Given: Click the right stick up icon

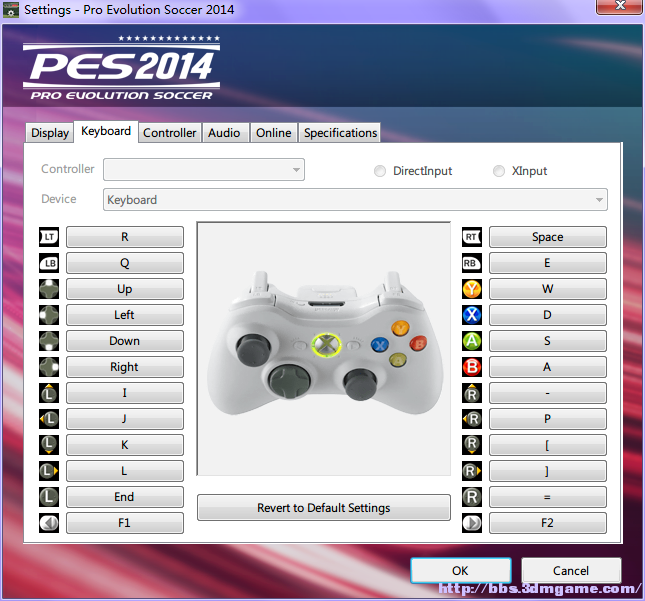Looking at the screenshot, I should coord(472,393).
